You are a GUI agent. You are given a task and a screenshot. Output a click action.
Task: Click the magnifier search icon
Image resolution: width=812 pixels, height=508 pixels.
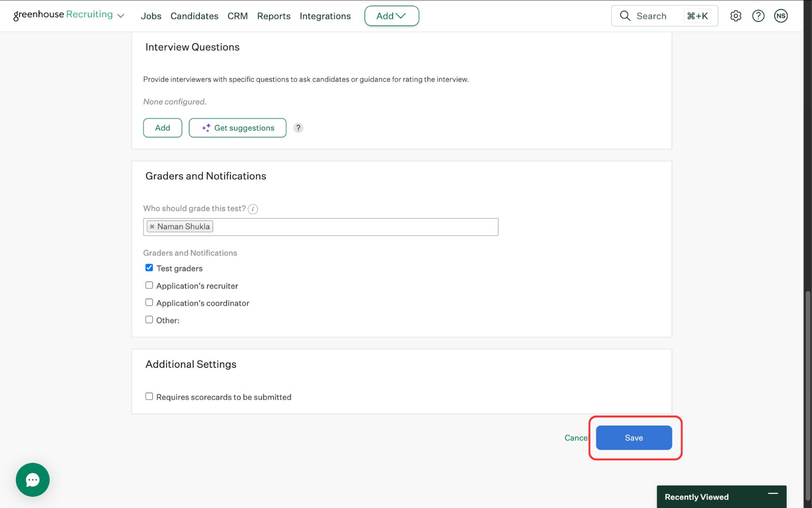click(x=625, y=16)
